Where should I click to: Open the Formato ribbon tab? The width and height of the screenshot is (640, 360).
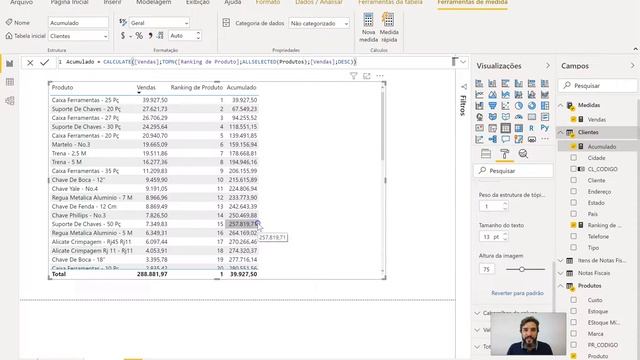tap(268, 2)
